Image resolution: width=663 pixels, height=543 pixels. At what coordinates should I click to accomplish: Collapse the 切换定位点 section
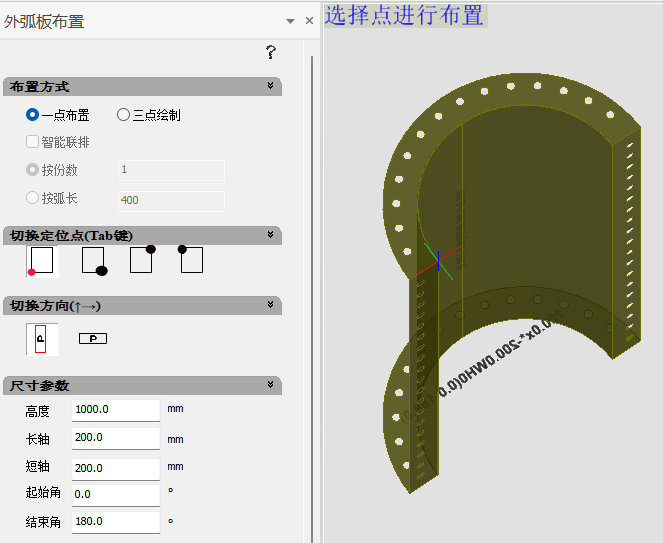[271, 235]
